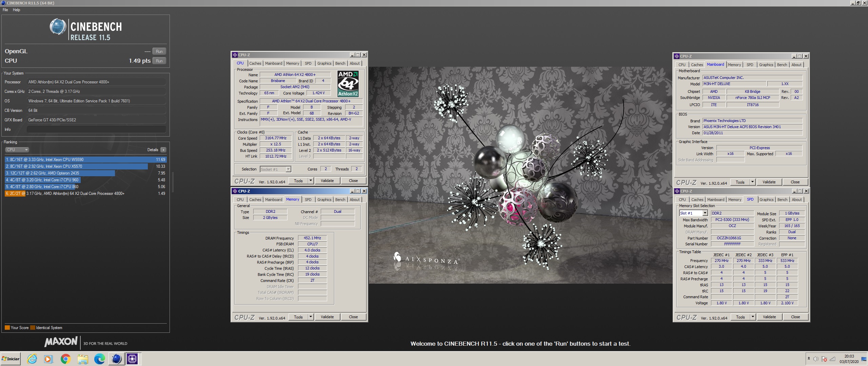The image size is (868, 366).
Task: Click the Cinebench sphere logo
Action: click(x=58, y=27)
